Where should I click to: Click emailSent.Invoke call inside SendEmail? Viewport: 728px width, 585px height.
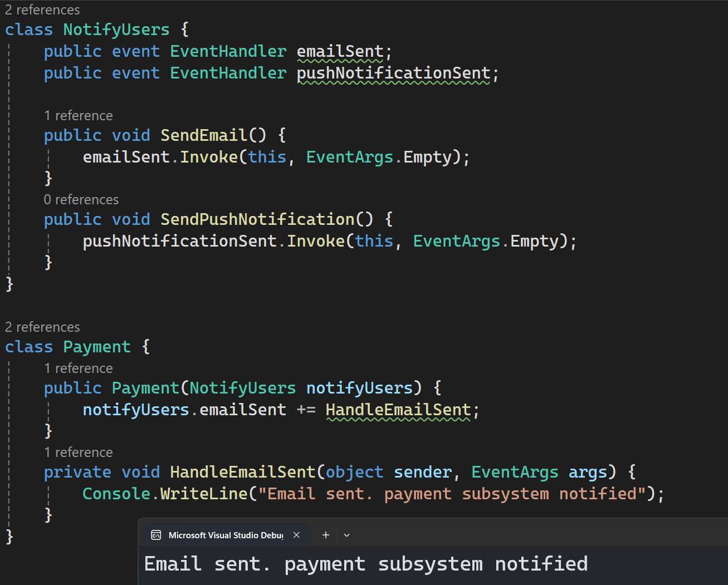[160, 157]
